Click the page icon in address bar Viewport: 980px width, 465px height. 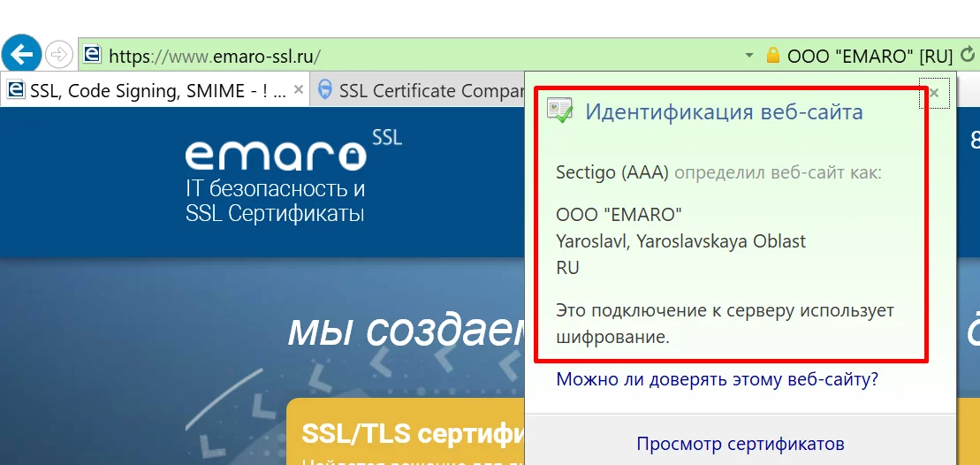(92, 54)
